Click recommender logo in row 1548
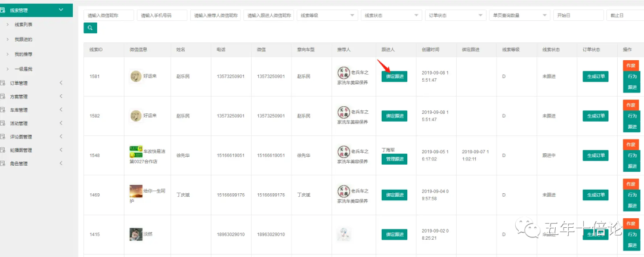 point(343,151)
